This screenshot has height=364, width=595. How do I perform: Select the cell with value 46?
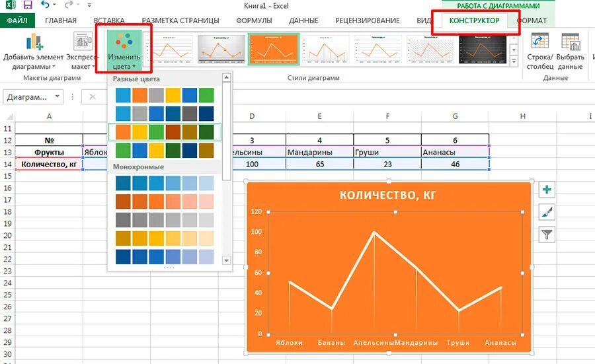tap(455, 164)
